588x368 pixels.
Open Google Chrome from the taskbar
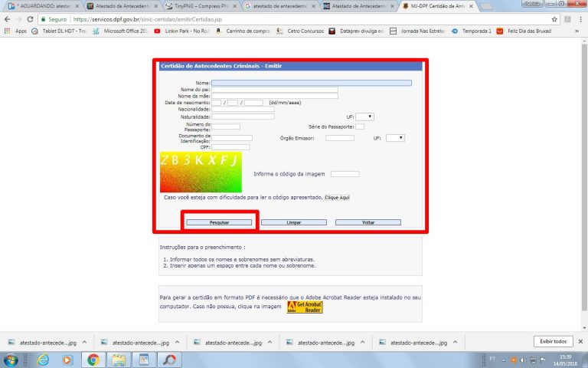point(93,360)
